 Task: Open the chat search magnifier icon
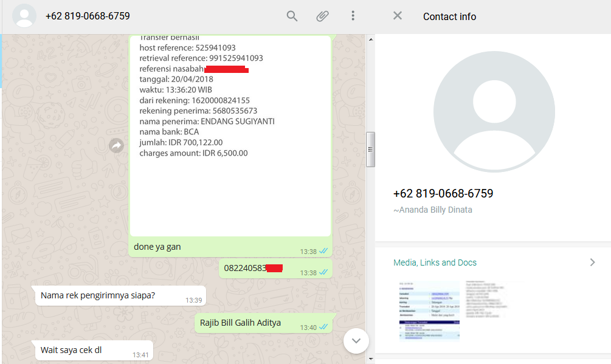pyautogui.click(x=292, y=16)
